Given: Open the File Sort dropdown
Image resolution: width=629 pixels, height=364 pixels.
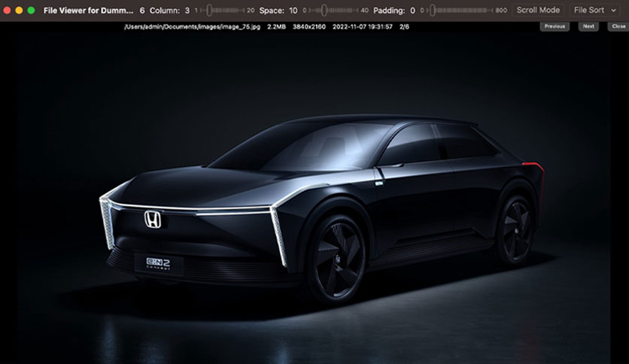Looking at the screenshot, I should coord(595,10).
